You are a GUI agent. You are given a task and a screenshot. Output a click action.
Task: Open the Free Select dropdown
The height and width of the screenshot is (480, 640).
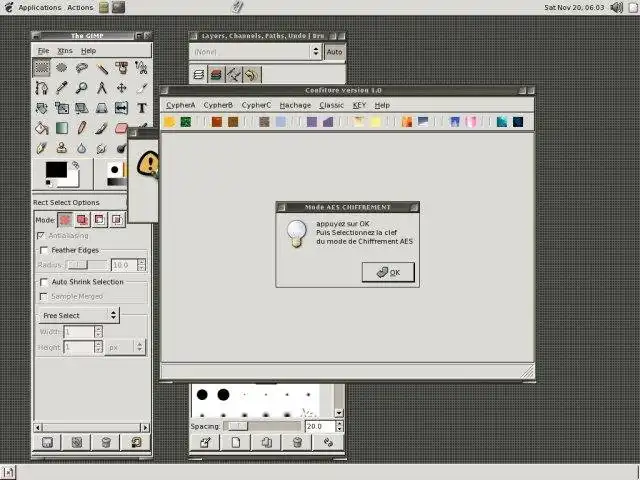click(x=79, y=315)
